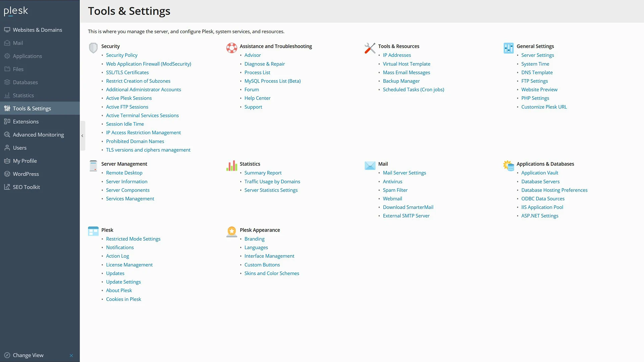Screen dimensions: 644x362
Task: Open the Security Policy link
Action: coord(122,55)
